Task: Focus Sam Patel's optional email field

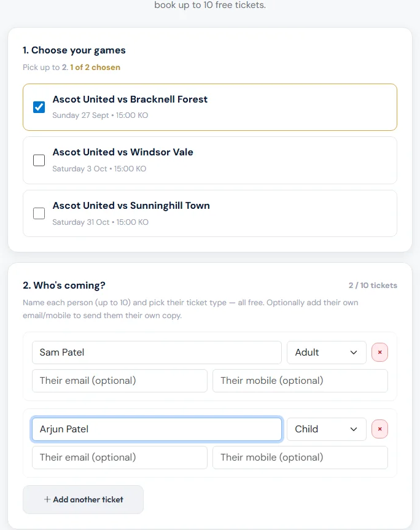Action: (120, 381)
